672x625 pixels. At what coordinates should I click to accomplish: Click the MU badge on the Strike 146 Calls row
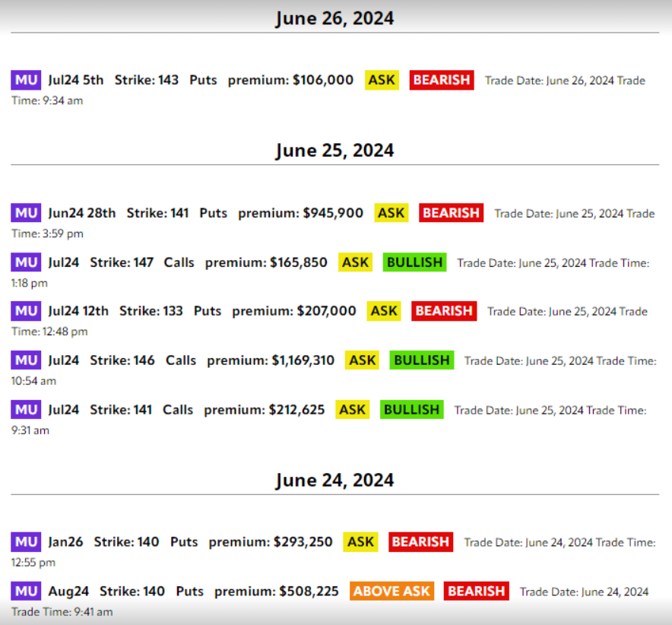[x=26, y=360]
